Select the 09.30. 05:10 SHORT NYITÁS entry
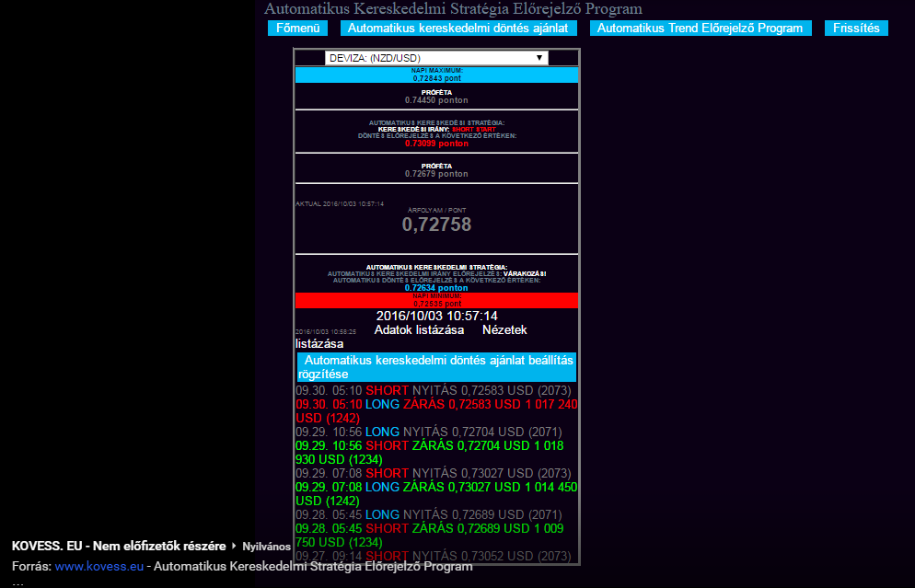Screen dimensions: 915x588 tap(433, 390)
